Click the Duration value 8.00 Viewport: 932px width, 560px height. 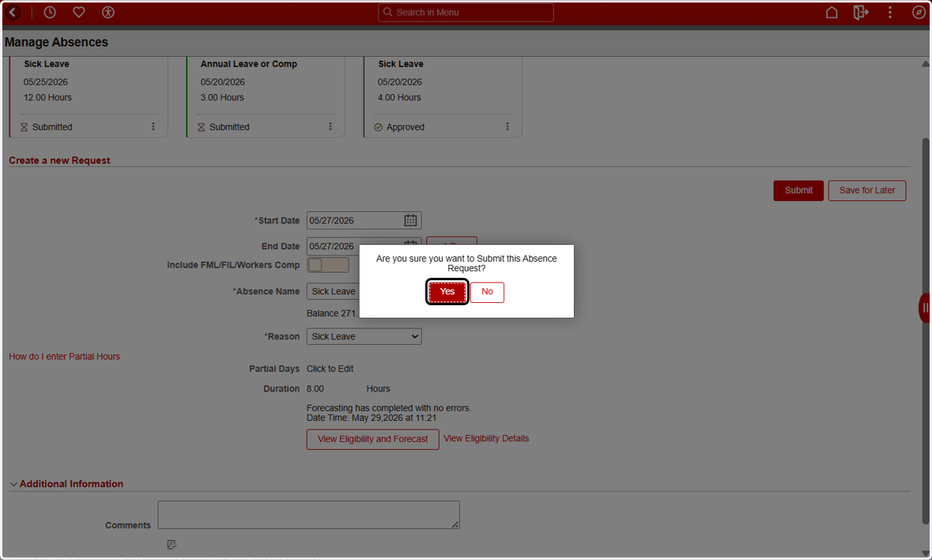click(x=315, y=389)
